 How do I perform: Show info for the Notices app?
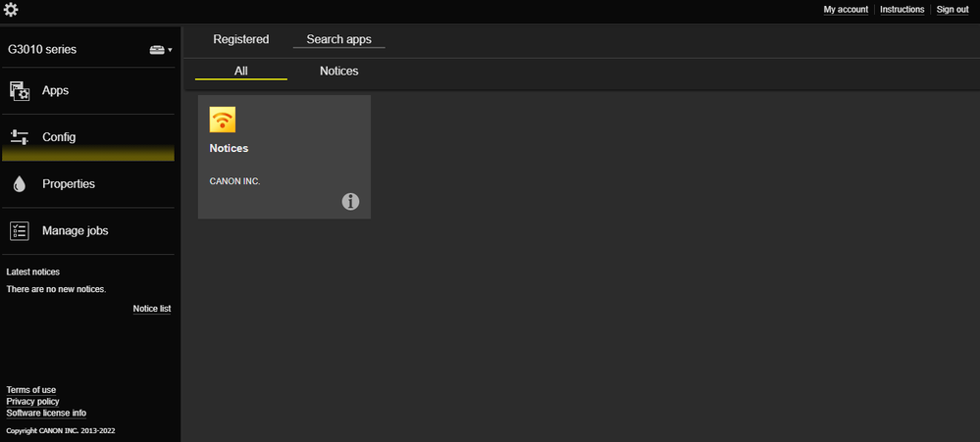pyautogui.click(x=350, y=201)
